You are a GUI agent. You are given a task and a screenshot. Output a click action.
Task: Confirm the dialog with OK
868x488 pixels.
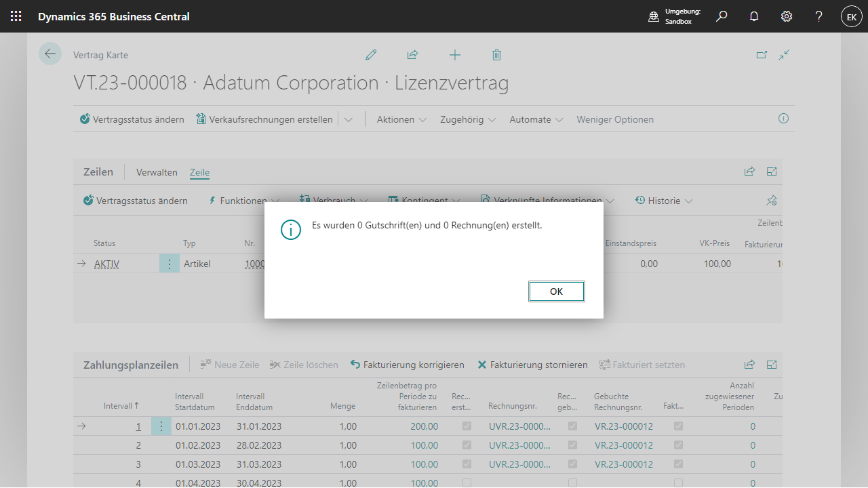[557, 291]
